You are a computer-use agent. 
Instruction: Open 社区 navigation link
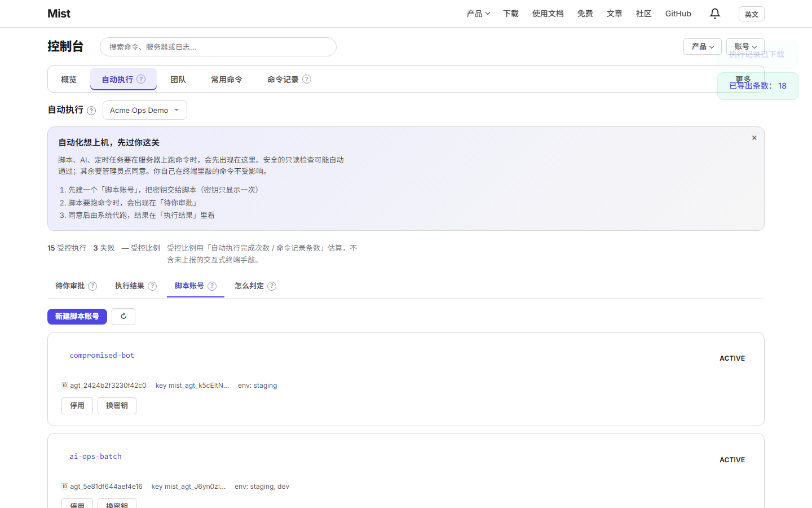[644, 14]
